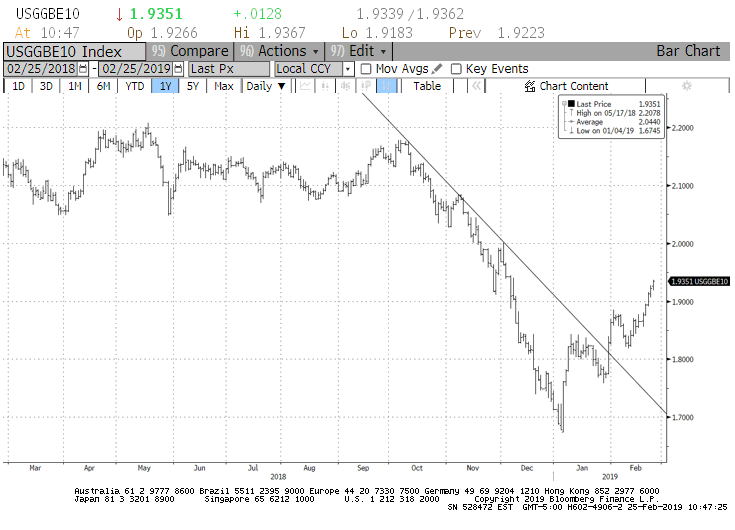The height and width of the screenshot is (530, 735).
Task: Click the Mov Avgs pencil edit icon
Action: (x=437, y=69)
